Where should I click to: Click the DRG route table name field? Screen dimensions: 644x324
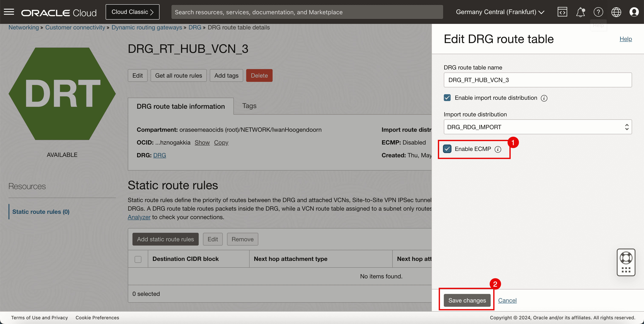tap(538, 80)
